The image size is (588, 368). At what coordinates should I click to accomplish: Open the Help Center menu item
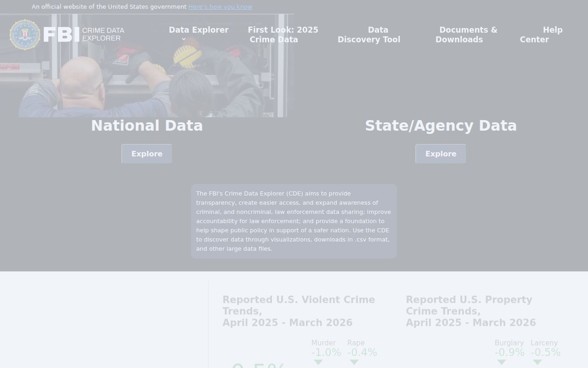pyautogui.click(x=541, y=34)
